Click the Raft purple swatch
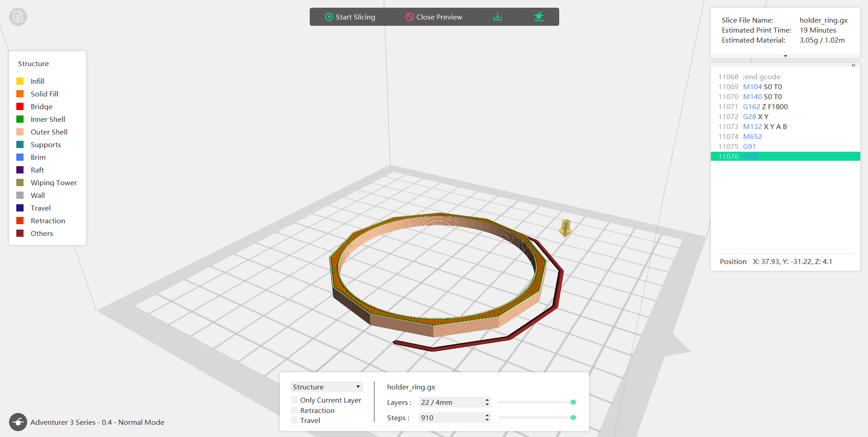The image size is (868, 437). [20, 170]
